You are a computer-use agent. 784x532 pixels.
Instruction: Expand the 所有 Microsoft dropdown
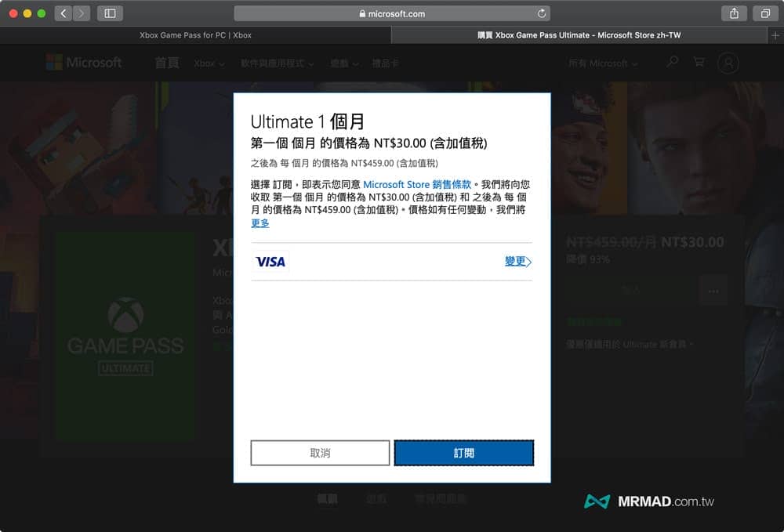[602, 63]
